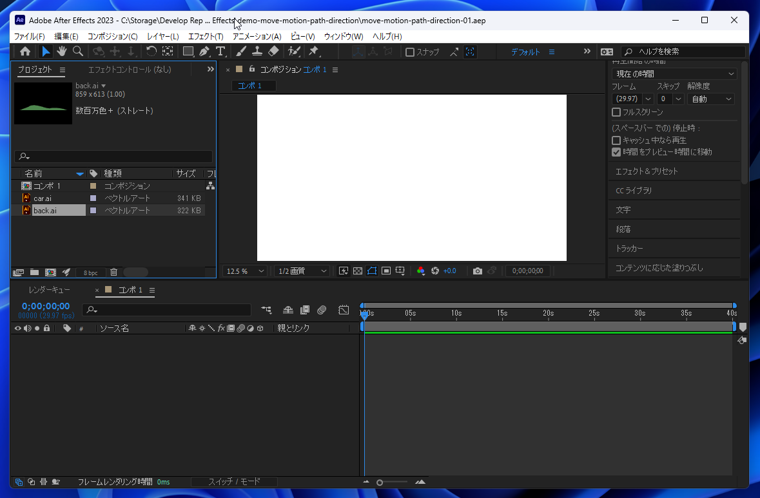Open the frame rate (29.97) dropdown
760x498 pixels.
tap(632, 99)
